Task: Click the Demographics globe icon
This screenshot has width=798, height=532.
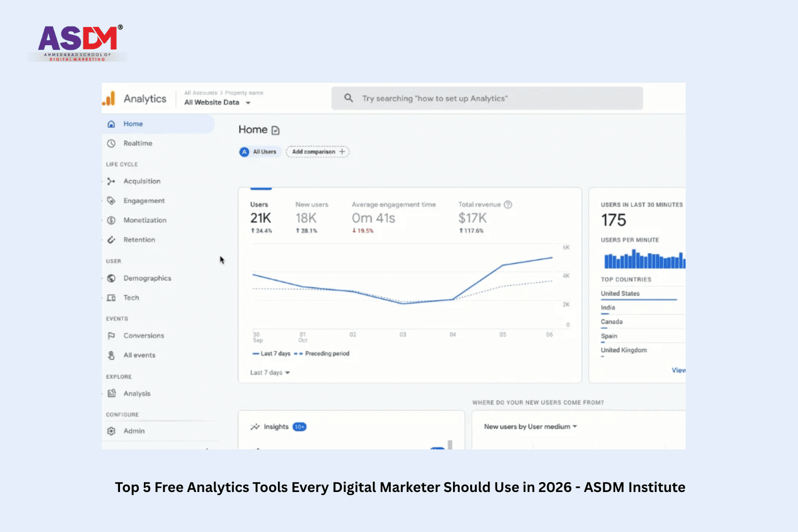Action: pyautogui.click(x=111, y=278)
